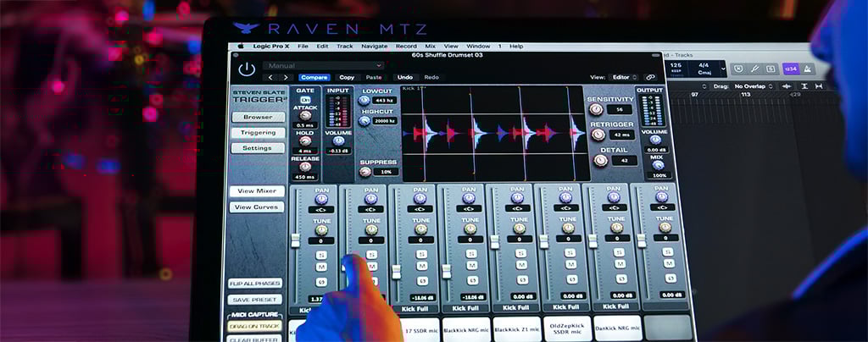
Task: Click the Pan knob on BlackKick Z1 mic channel
Action: point(517,198)
